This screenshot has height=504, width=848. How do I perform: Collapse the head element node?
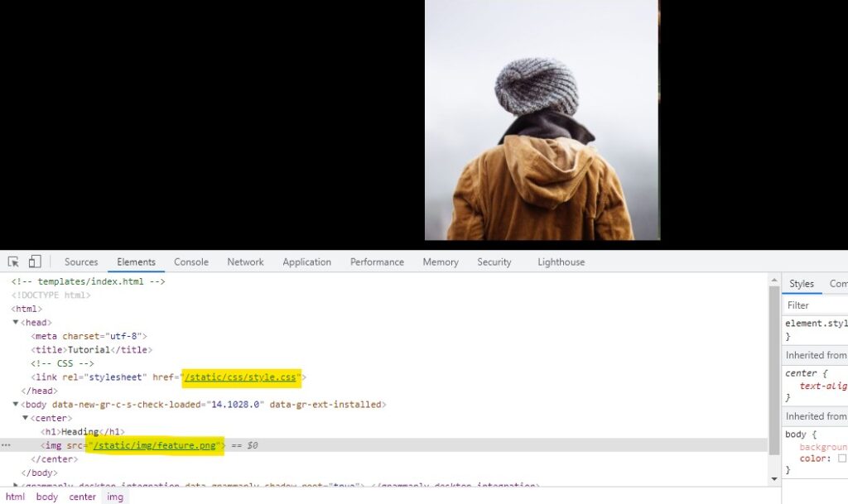[x=16, y=323]
